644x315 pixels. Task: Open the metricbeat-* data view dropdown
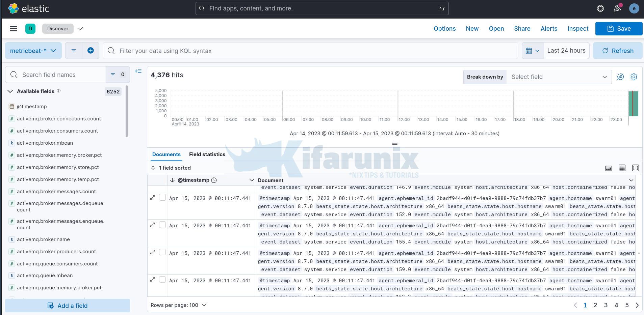click(x=33, y=51)
